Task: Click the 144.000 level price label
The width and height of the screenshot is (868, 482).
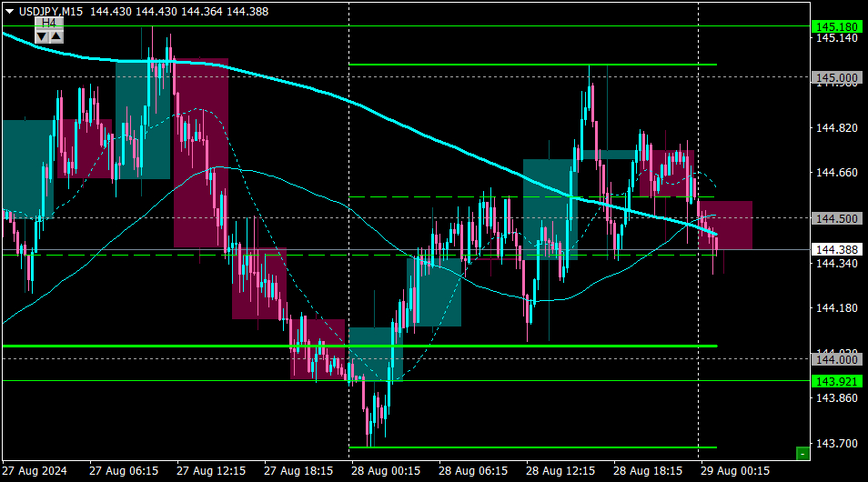Action: [836, 360]
